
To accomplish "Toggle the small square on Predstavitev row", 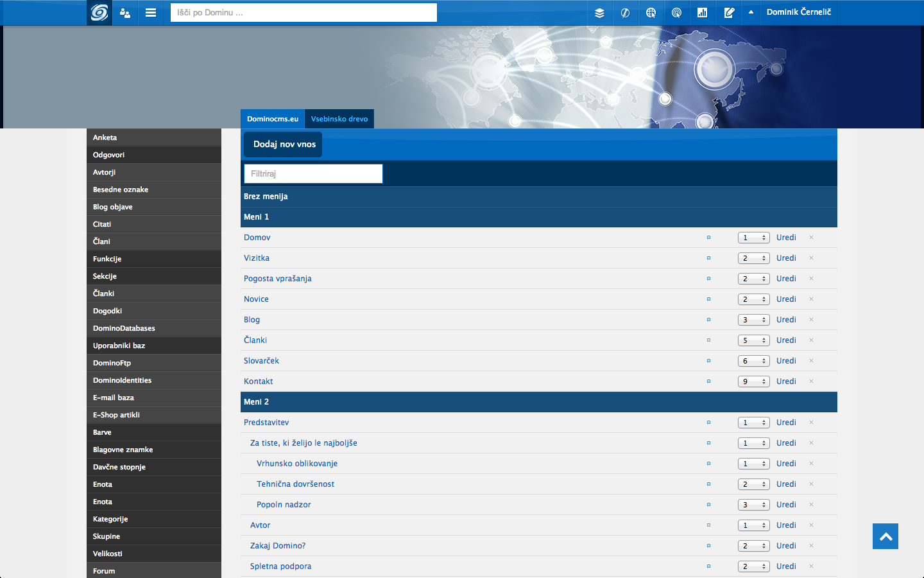I will pos(708,423).
